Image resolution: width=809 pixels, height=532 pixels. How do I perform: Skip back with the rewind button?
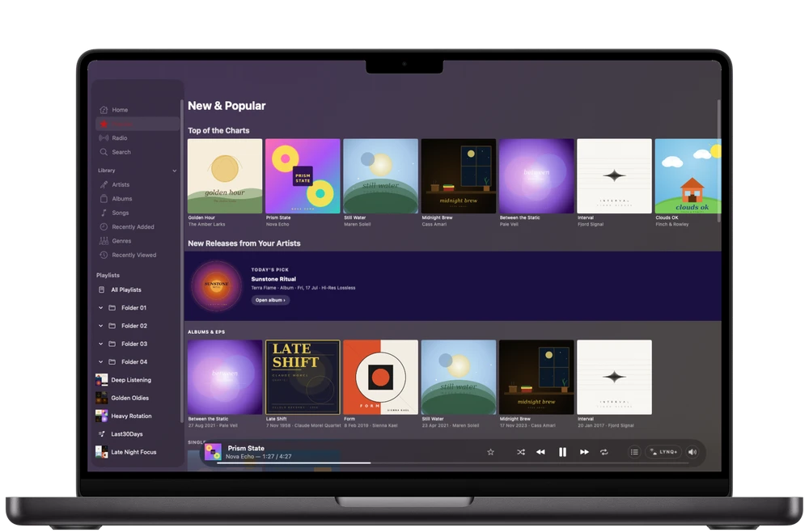[540, 452]
